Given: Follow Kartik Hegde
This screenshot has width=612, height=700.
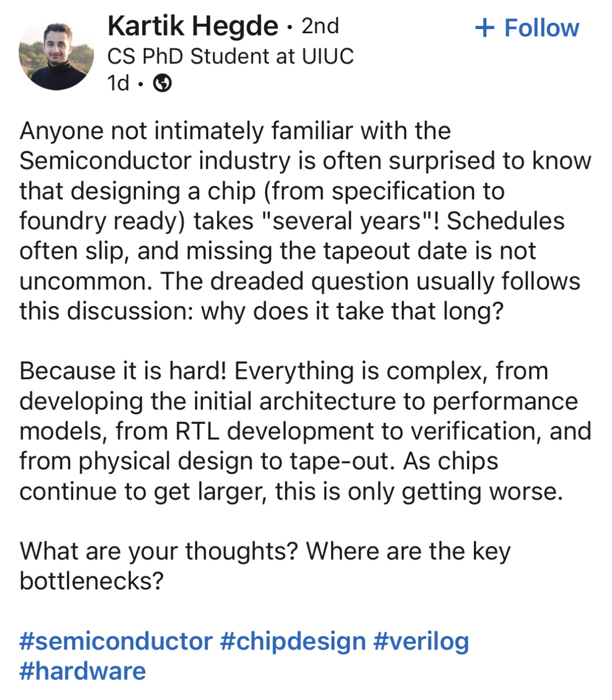Looking at the screenshot, I should (527, 28).
